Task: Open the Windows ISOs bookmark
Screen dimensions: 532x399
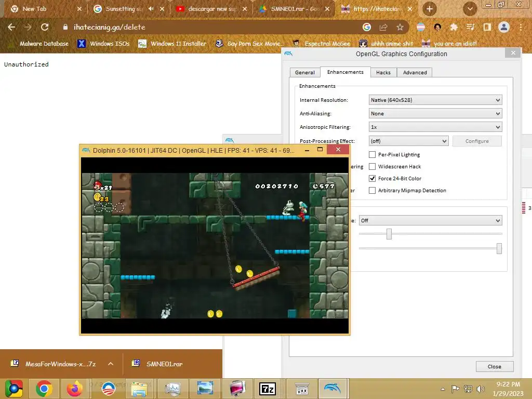Action: pyautogui.click(x=103, y=44)
